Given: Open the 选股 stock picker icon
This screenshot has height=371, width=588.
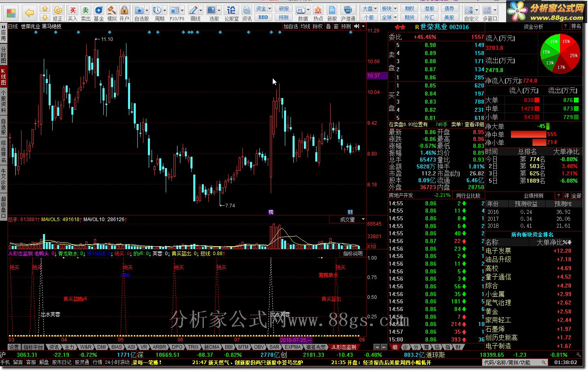Looking at the screenshot, I should pyautogui.click(x=212, y=10).
